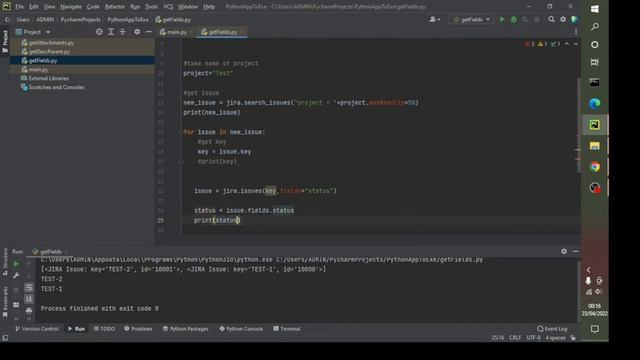The height and width of the screenshot is (360, 640).
Task: Show hidden system tray icons chevron
Action: tap(589, 270)
